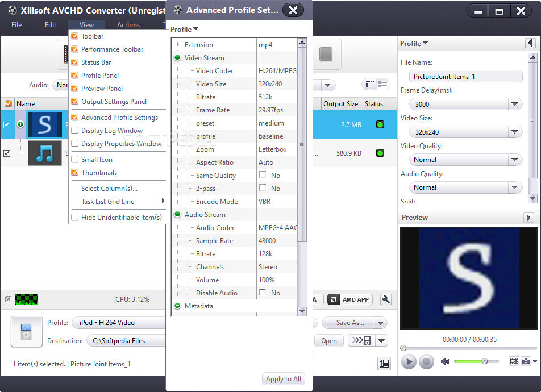Check the Disable Audio checkbox
The height and width of the screenshot is (392, 541).
(x=263, y=292)
